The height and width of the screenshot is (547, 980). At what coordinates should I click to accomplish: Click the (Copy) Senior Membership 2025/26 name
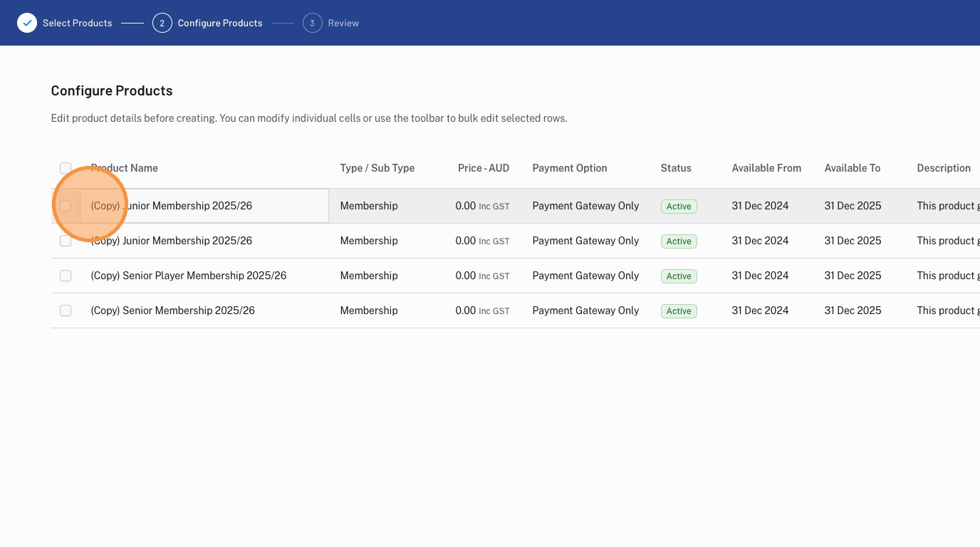173,311
